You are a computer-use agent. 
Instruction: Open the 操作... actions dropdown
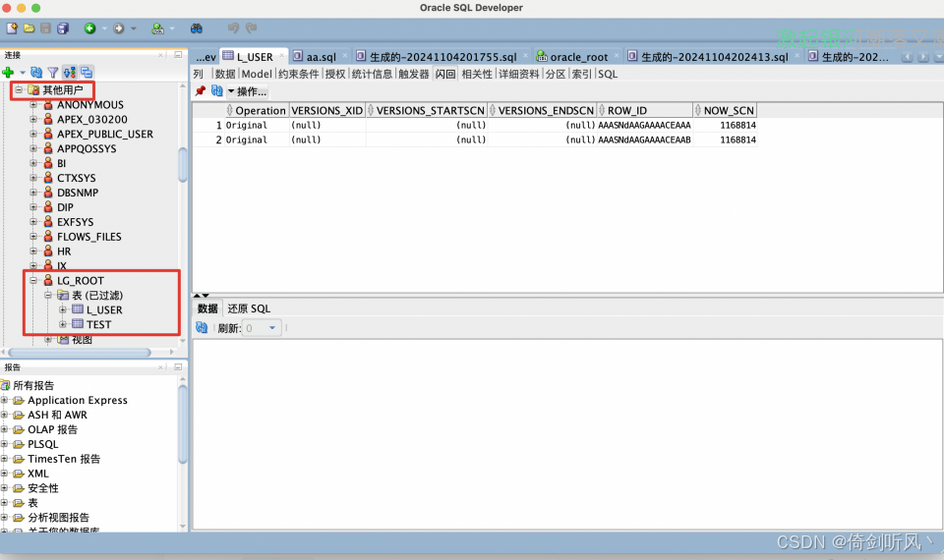248,91
